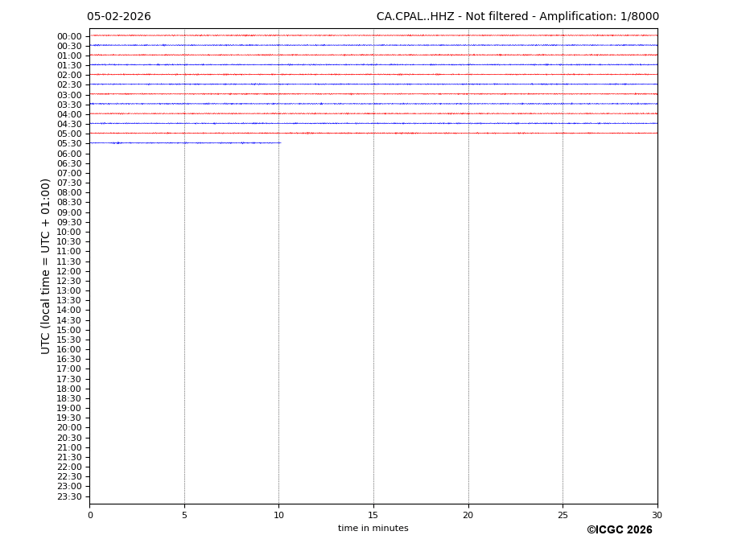Click the 30 minute x-axis tick label
Viewport: 746px width, 560px height.
click(657, 515)
